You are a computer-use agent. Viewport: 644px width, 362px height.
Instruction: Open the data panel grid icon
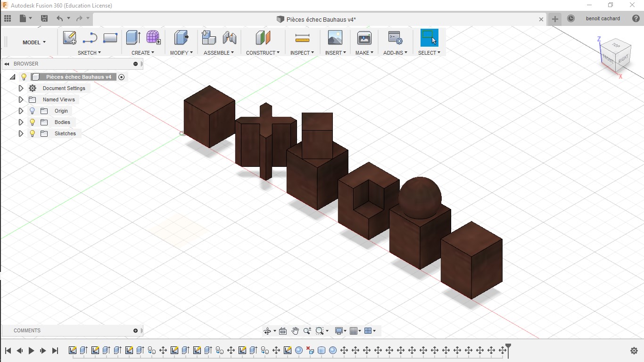(x=7, y=18)
